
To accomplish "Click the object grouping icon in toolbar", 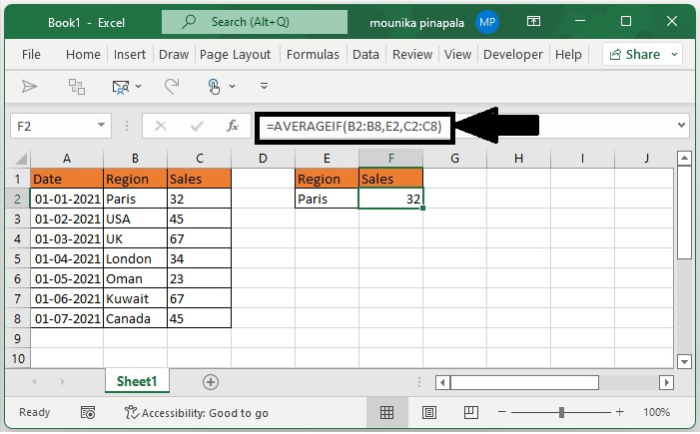I will pyautogui.click(x=76, y=87).
